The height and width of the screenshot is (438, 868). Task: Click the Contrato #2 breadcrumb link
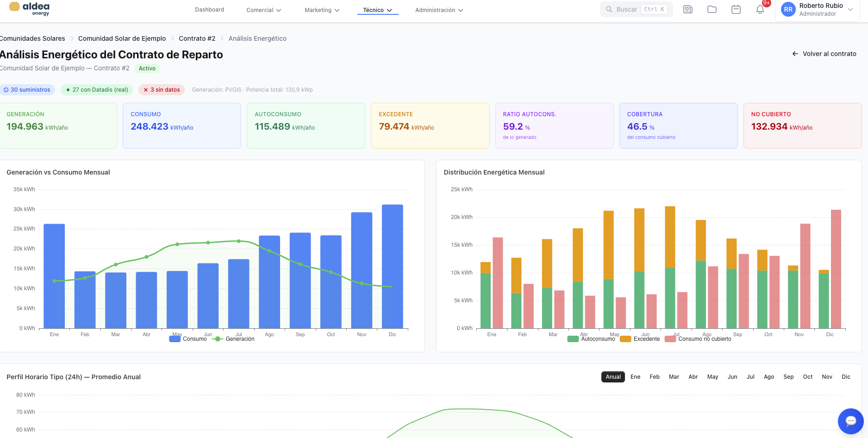197,38
